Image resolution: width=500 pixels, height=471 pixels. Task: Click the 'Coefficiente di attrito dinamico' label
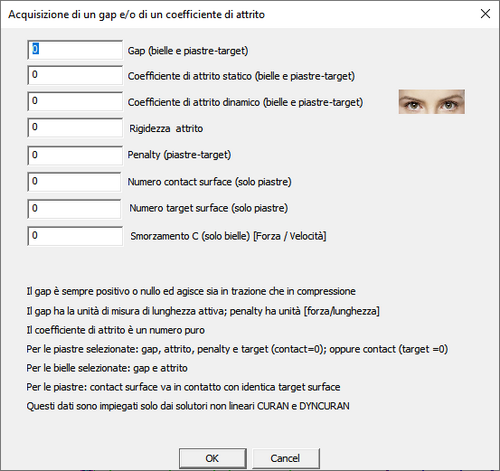245,102
